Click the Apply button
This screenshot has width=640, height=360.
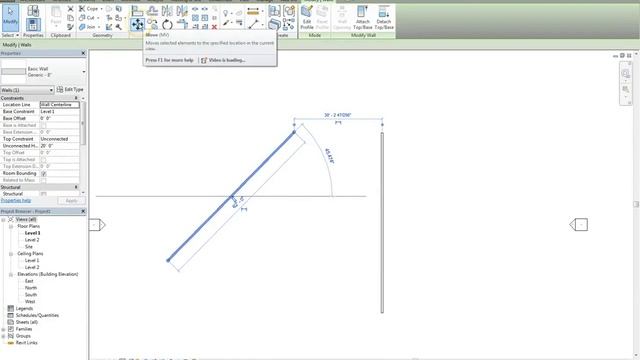coord(71,201)
